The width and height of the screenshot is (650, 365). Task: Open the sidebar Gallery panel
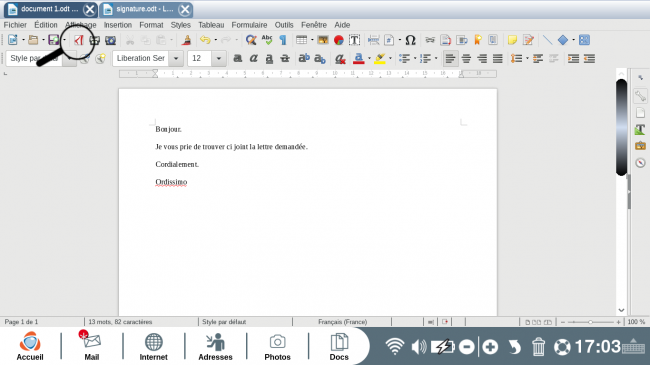640,146
